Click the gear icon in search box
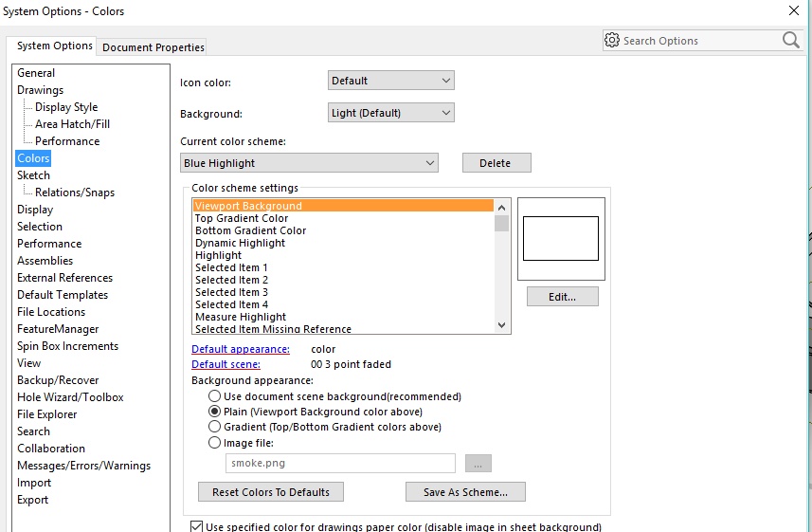 click(x=612, y=41)
